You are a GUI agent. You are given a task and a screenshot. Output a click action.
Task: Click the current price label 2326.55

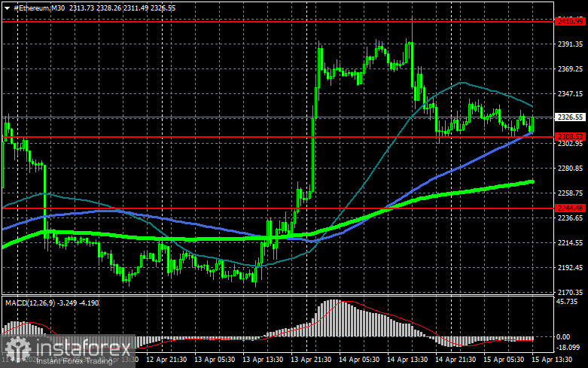(570, 117)
